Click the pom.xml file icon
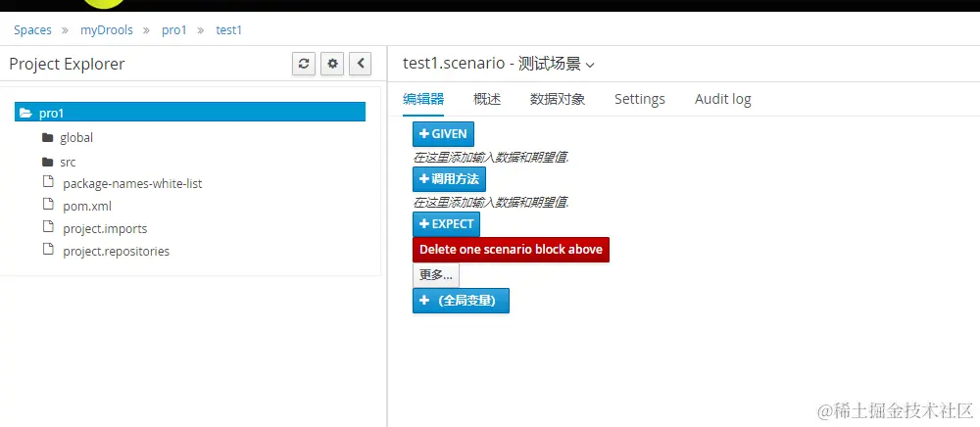The height and width of the screenshot is (427, 980). (47, 204)
